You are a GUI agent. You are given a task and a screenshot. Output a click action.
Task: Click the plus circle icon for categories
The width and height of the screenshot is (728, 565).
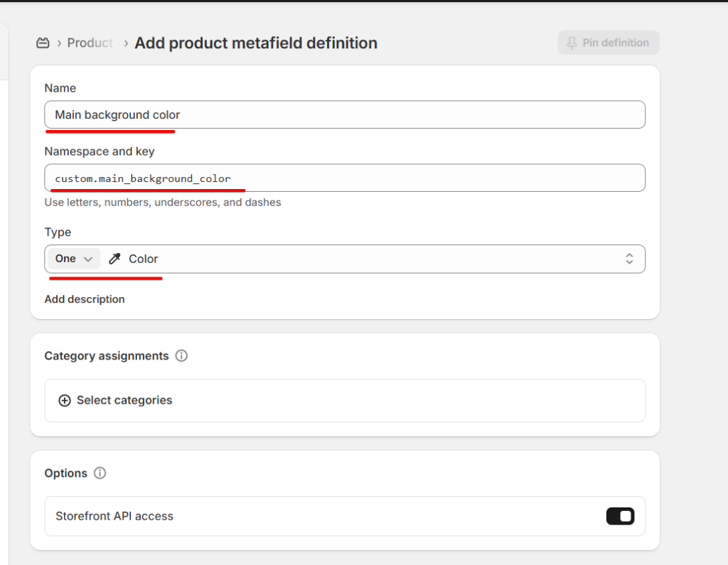[65, 400]
